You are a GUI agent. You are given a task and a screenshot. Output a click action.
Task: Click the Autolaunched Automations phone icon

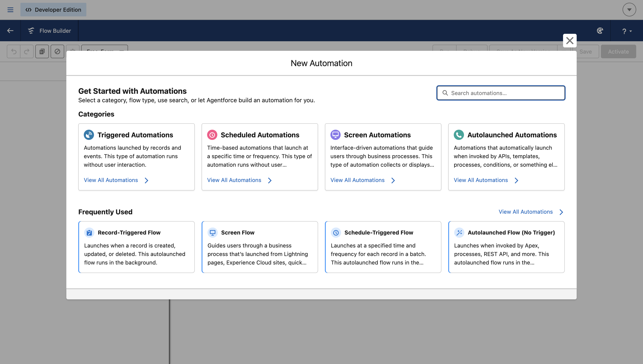(459, 135)
